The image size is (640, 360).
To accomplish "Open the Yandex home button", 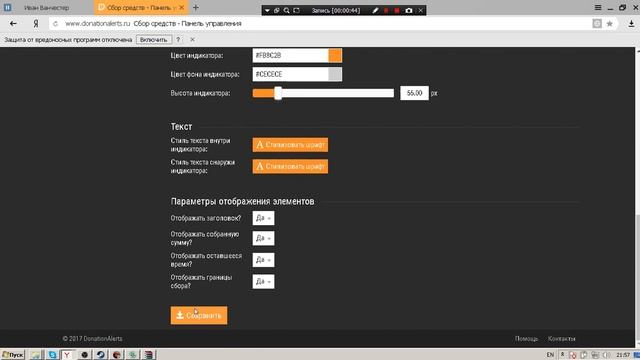I will tap(36, 24).
